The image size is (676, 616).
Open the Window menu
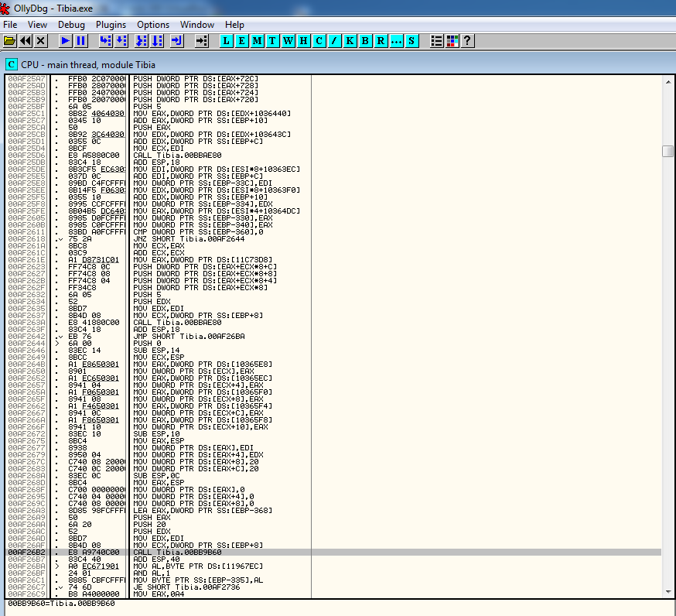[x=197, y=25]
